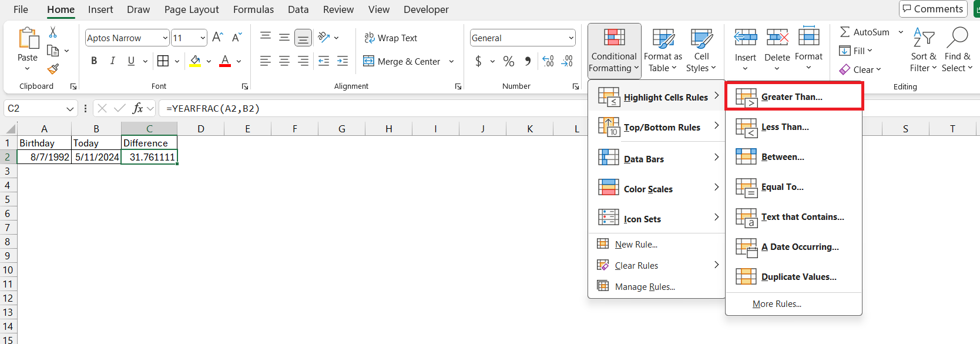Click the Format Painter brush icon

pyautogui.click(x=53, y=69)
